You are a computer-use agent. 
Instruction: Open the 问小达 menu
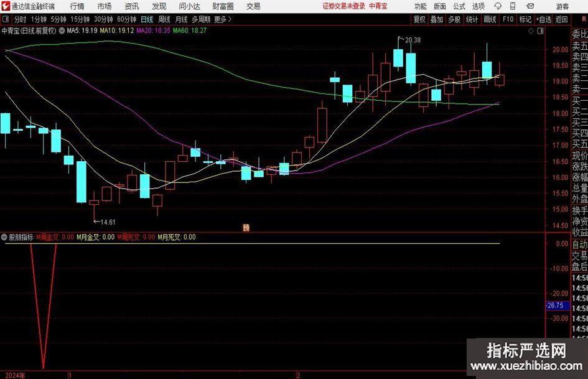pos(189,6)
